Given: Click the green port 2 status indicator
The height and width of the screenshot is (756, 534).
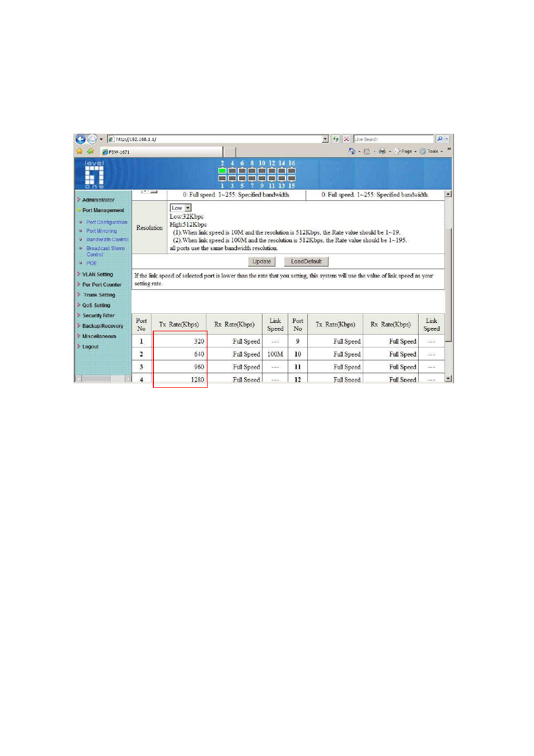Looking at the screenshot, I should pyautogui.click(x=222, y=171).
